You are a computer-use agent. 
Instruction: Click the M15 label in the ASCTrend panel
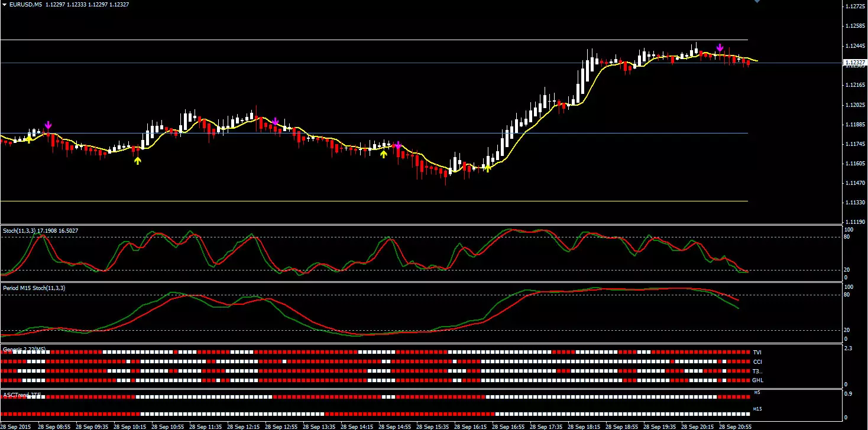click(758, 408)
